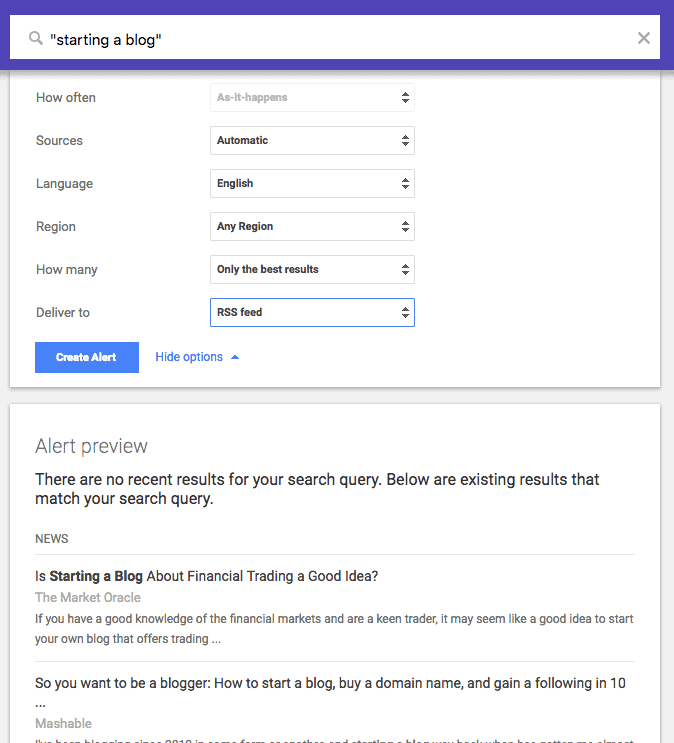This screenshot has width=674, height=743.
Task: Open the Mashable blogger article headline
Action: [x=330, y=692]
